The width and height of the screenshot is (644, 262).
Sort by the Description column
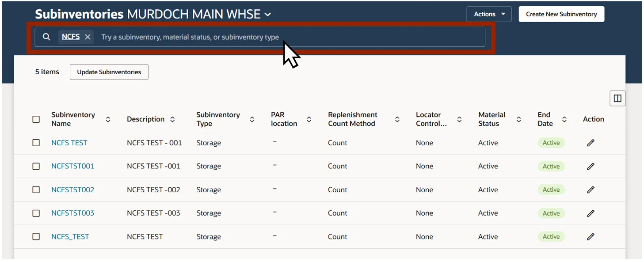(x=172, y=119)
